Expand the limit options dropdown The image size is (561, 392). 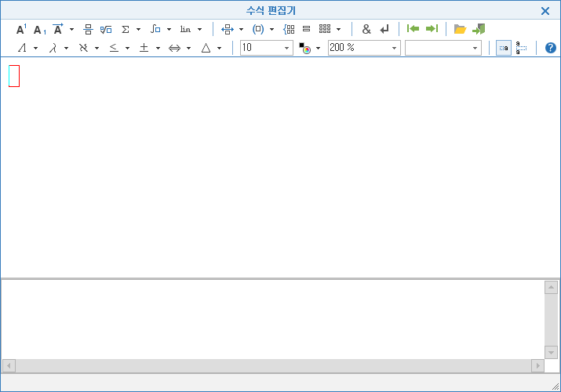[x=199, y=29]
